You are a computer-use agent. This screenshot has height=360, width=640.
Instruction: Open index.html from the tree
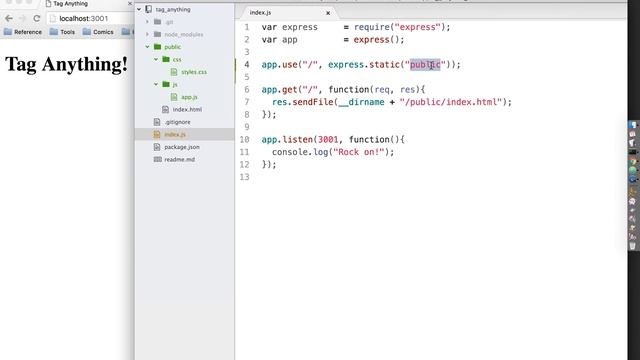coord(187,109)
